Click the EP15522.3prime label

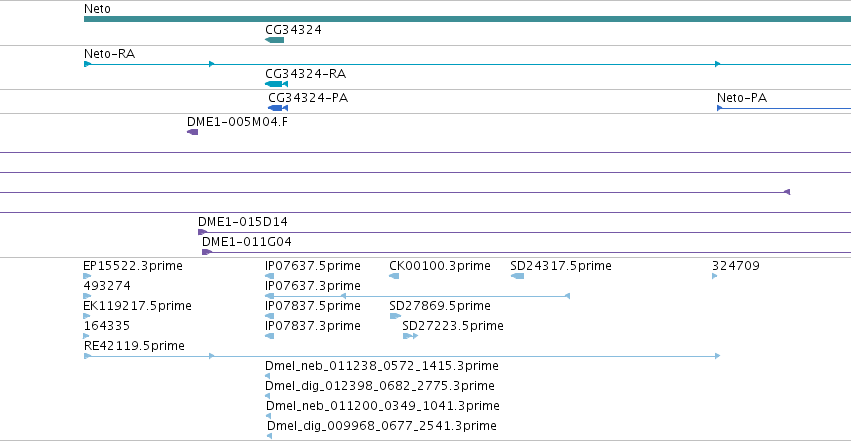(133, 266)
